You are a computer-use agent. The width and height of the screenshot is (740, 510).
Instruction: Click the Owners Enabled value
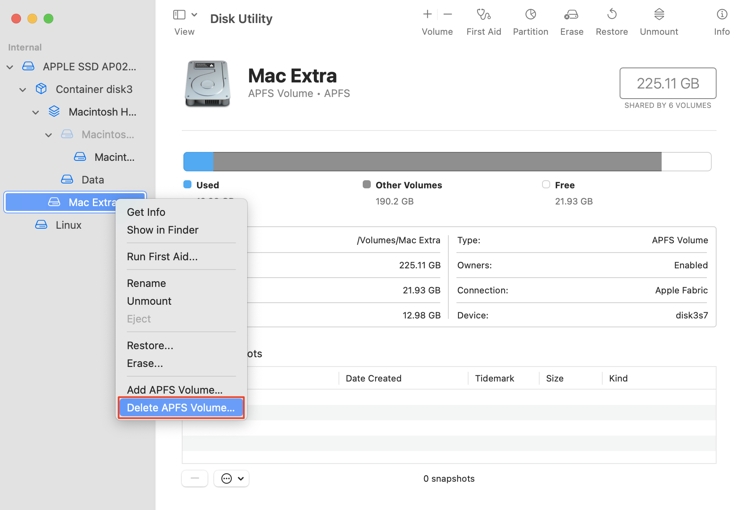click(x=690, y=265)
